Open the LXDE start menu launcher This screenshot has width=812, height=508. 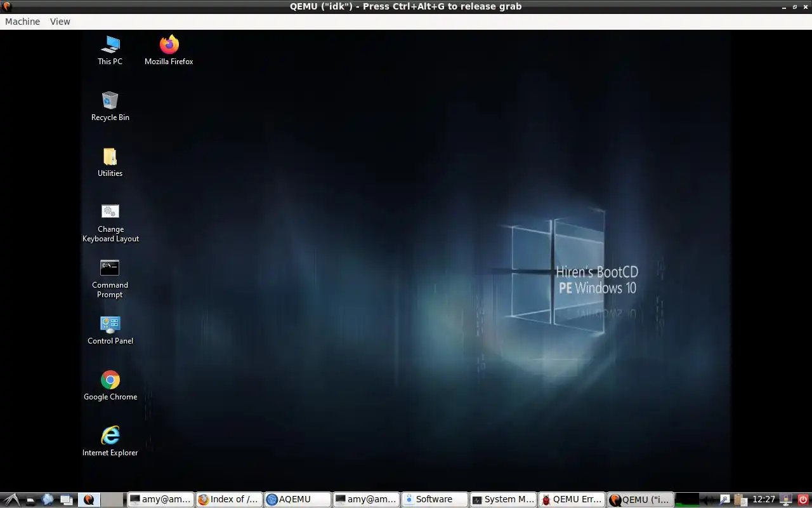pos(11,500)
